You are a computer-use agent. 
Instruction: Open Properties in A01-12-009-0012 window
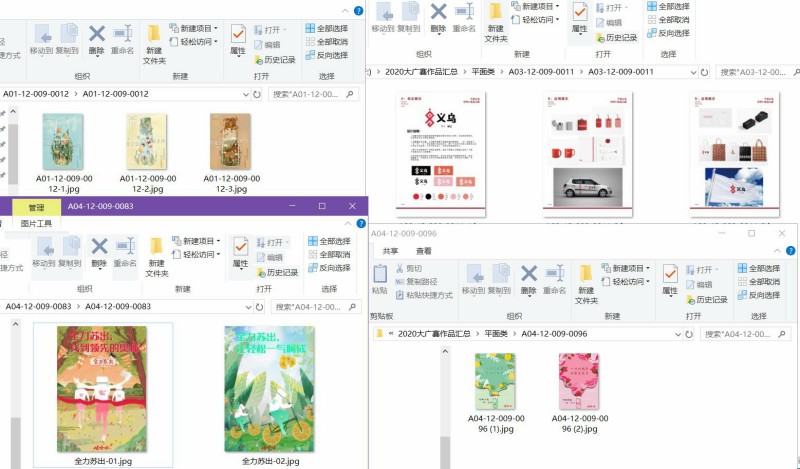(238, 40)
